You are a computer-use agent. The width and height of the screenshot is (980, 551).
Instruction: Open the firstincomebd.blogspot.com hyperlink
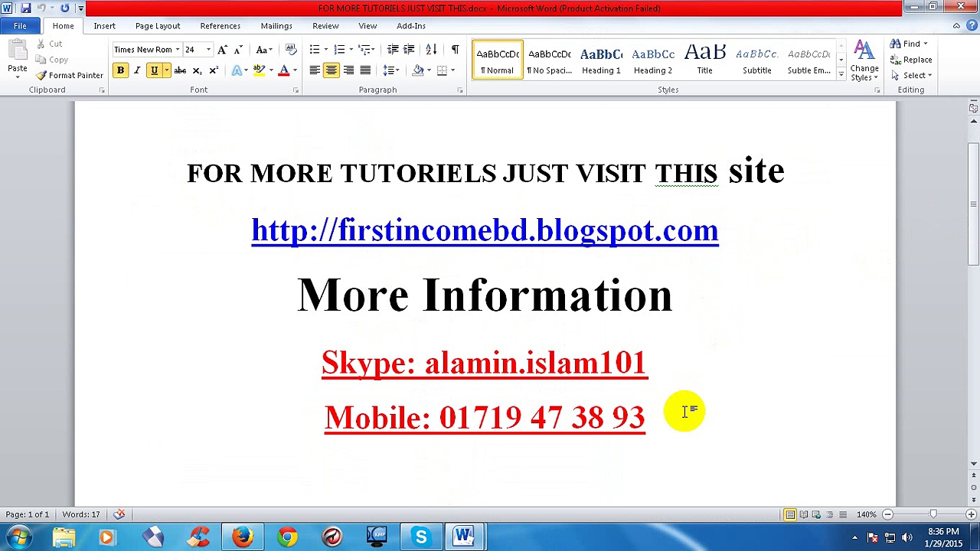[x=485, y=230]
